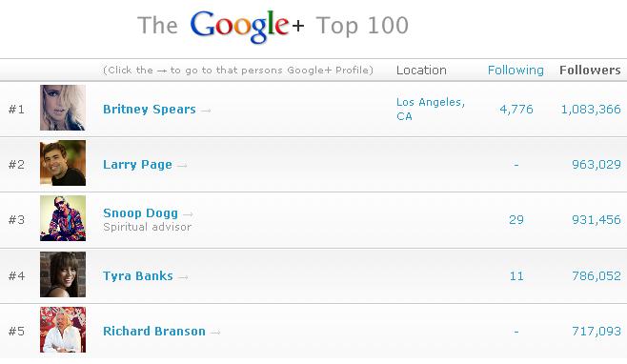Visit the Larry Page name link
Viewport: 627px width, 364px height.
[137, 165]
